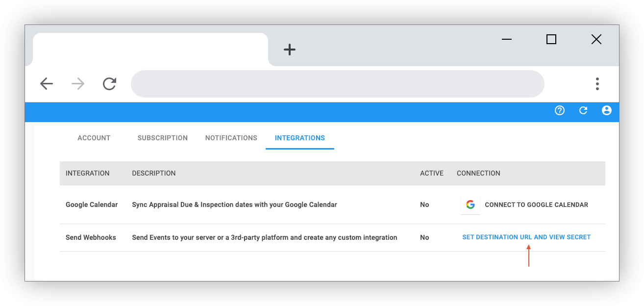Maximize the browser window
Image resolution: width=644 pixels, height=306 pixels.
(551, 39)
